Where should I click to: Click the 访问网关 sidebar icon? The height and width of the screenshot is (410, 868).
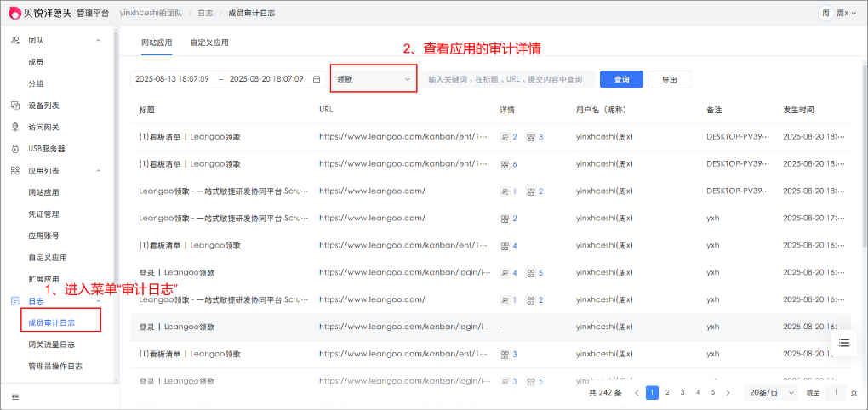pos(16,128)
